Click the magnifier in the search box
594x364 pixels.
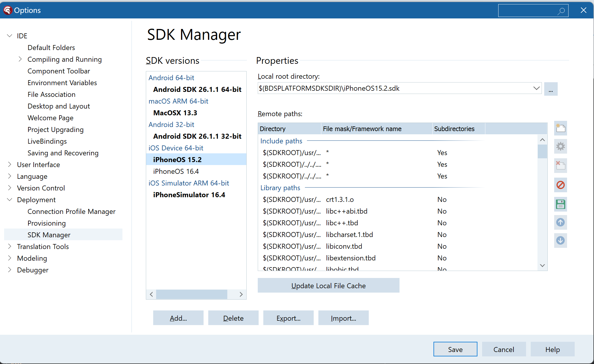point(561,11)
